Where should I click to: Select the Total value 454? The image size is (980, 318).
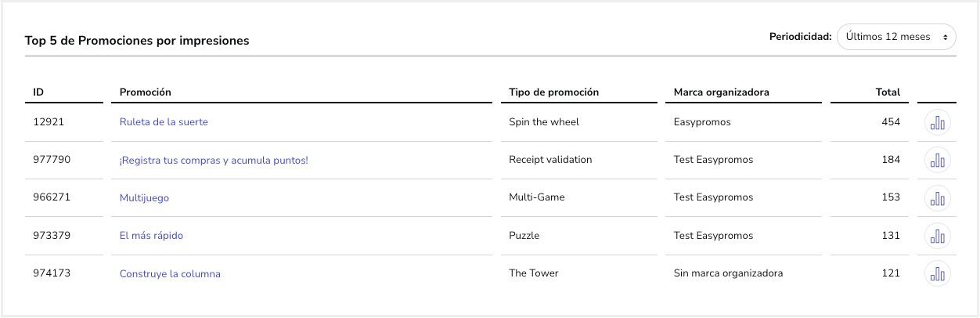891,122
